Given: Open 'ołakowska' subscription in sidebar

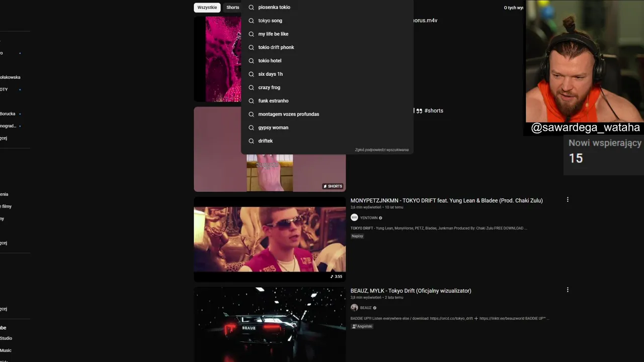Looking at the screenshot, I should (x=10, y=77).
